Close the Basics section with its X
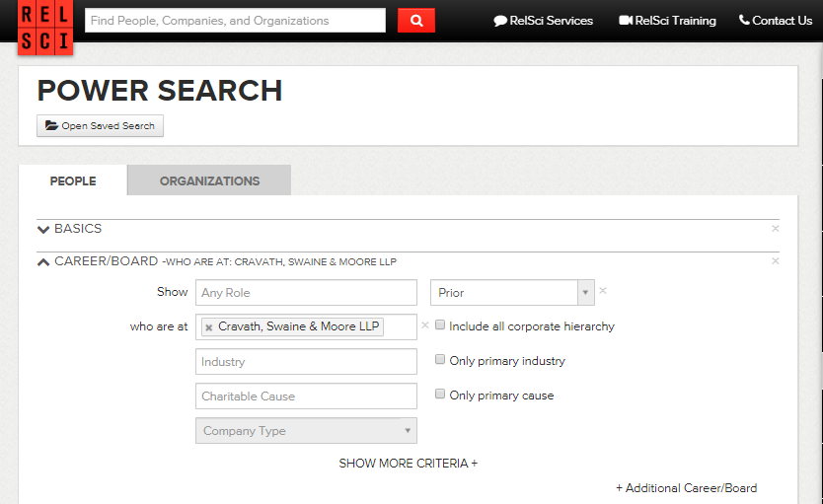The height and width of the screenshot is (504, 823). pyautogui.click(x=775, y=229)
